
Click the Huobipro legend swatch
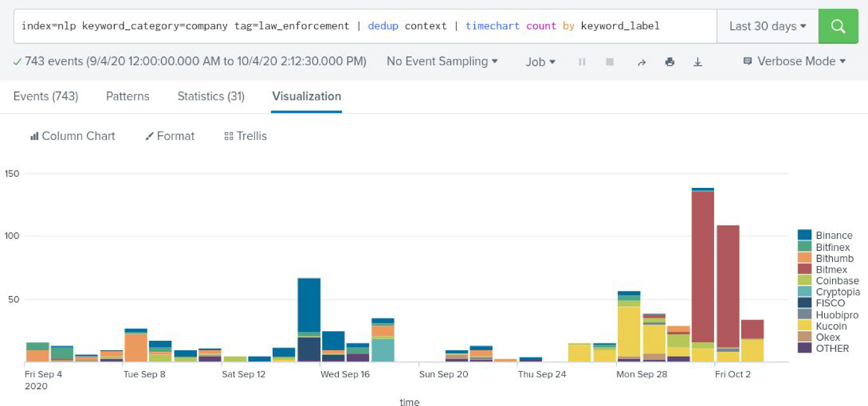pos(804,314)
